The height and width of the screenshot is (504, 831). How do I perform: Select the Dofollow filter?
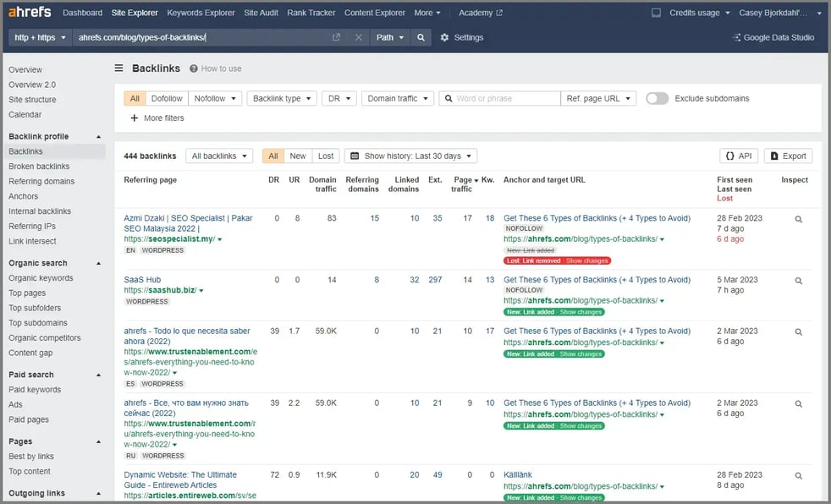[167, 98]
